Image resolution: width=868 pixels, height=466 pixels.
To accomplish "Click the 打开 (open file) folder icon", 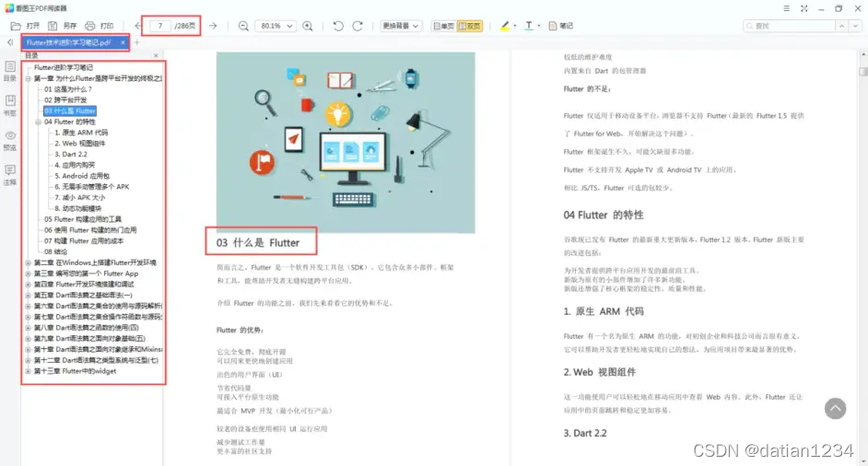I will pyautogui.click(x=16, y=26).
